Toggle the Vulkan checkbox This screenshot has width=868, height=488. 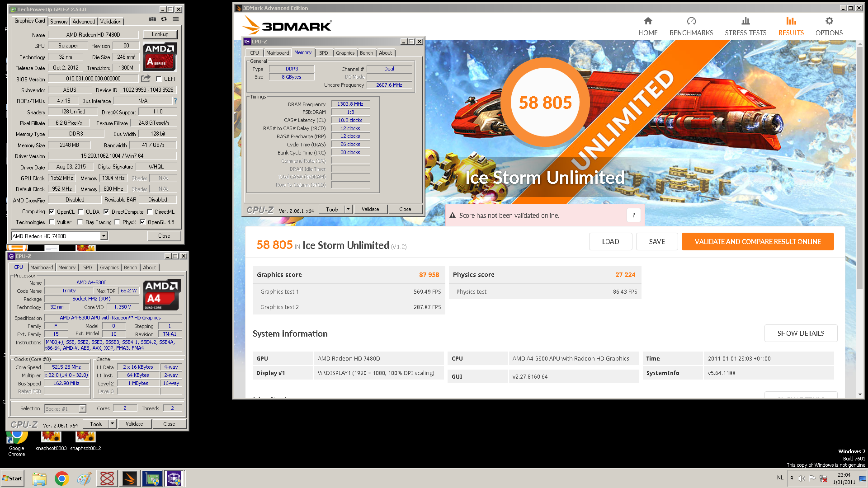click(x=52, y=222)
